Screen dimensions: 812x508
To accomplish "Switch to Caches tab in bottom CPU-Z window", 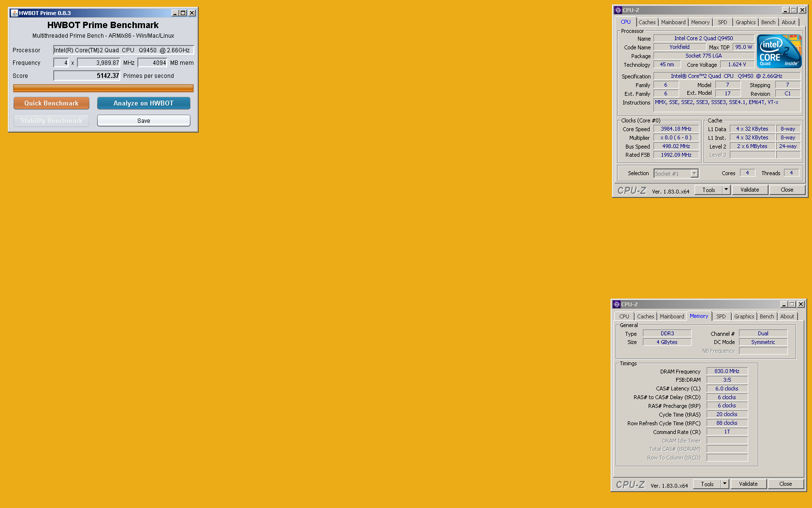I will click(x=646, y=316).
